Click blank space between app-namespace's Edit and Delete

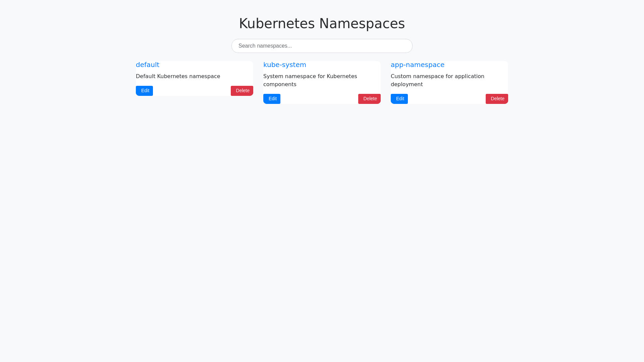(x=446, y=99)
